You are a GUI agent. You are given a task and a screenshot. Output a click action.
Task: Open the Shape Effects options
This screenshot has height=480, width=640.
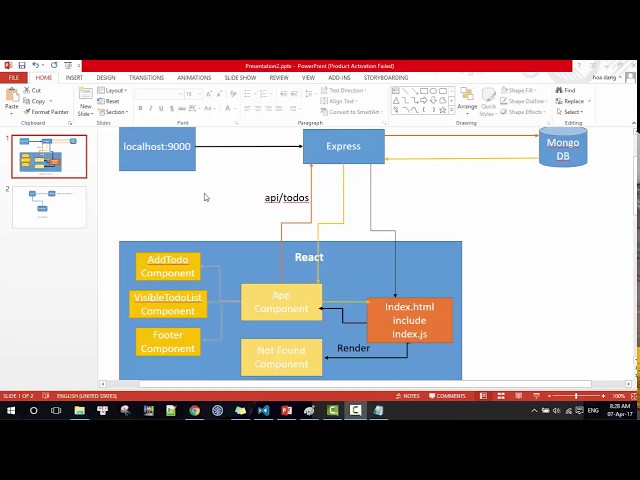(523, 112)
